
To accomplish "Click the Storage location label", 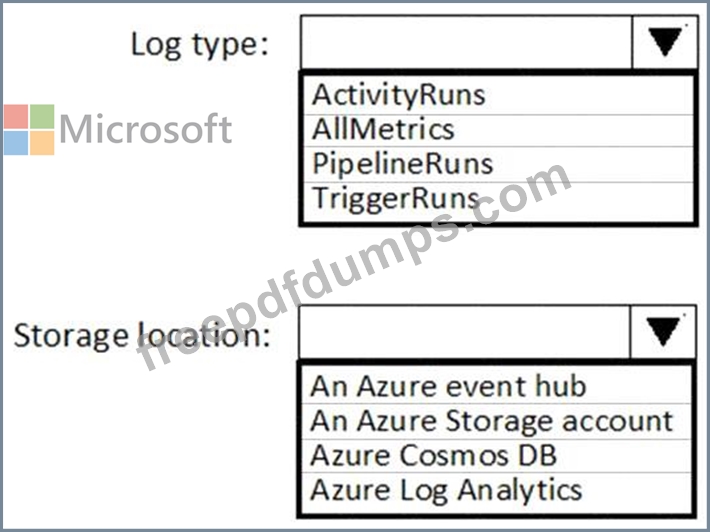I will pyautogui.click(x=142, y=336).
